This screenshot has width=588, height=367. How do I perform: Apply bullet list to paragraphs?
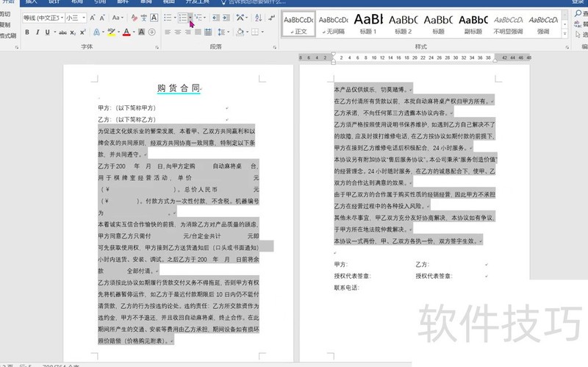[x=168, y=18]
